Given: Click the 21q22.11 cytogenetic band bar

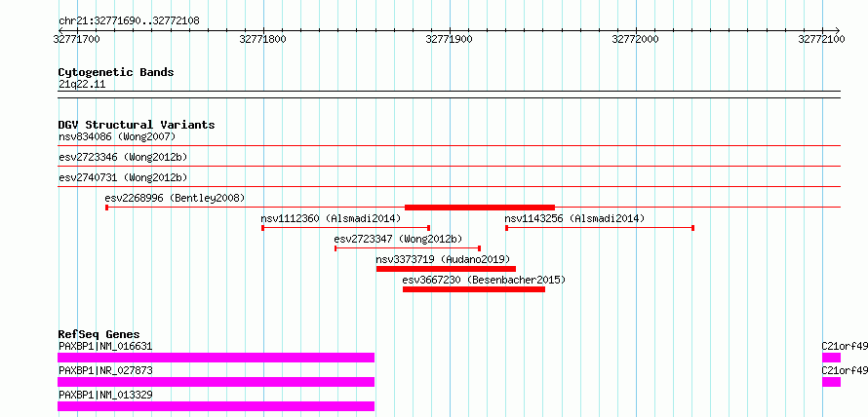Looking at the screenshot, I should pyautogui.click(x=449, y=95).
